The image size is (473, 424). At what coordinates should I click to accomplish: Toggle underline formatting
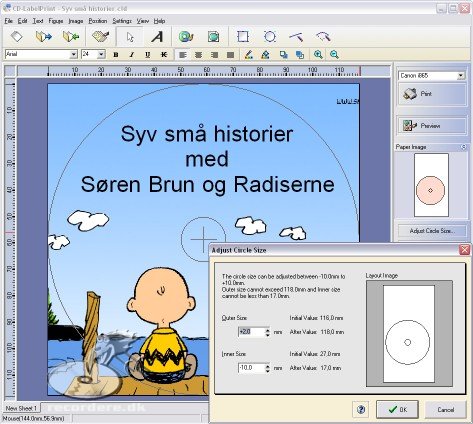click(x=148, y=55)
